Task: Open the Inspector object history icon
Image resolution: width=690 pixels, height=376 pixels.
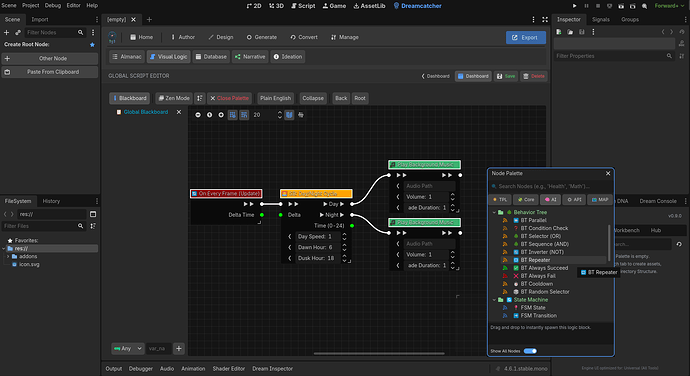Action: (682, 32)
